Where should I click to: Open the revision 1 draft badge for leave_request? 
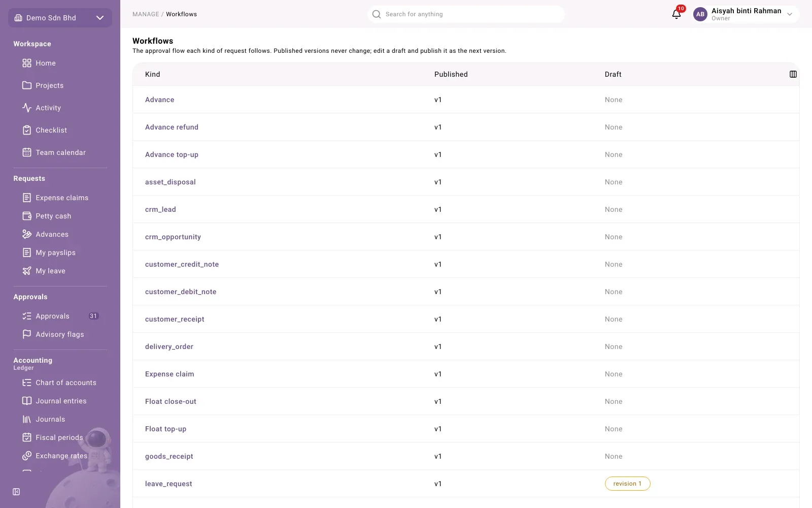(x=627, y=484)
